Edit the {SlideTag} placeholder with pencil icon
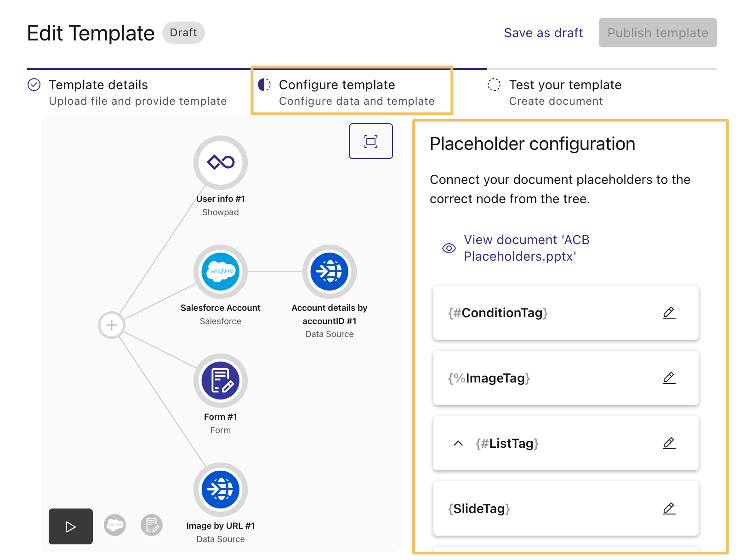Viewport: 751px width, 560px height. [669, 509]
